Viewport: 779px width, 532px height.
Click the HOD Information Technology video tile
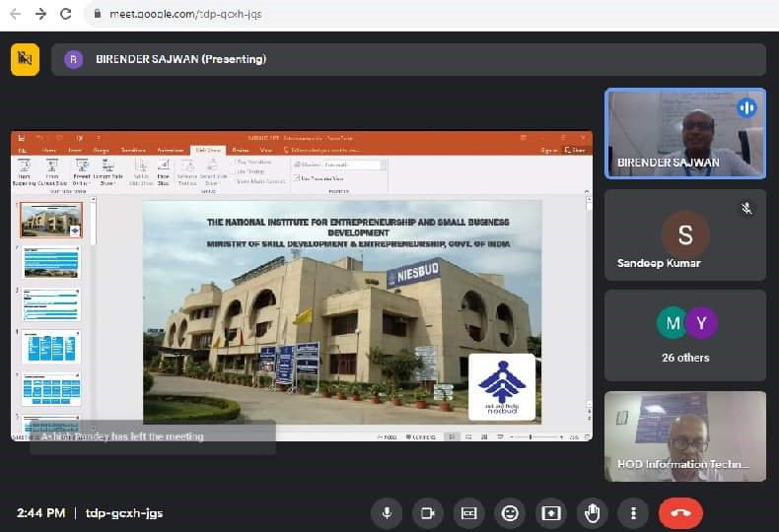coord(684,435)
